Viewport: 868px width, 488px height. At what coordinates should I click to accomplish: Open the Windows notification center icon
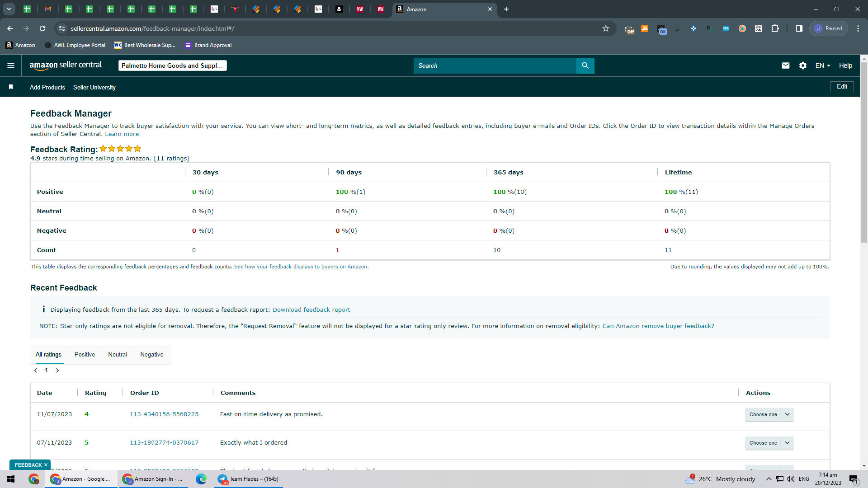click(854, 479)
